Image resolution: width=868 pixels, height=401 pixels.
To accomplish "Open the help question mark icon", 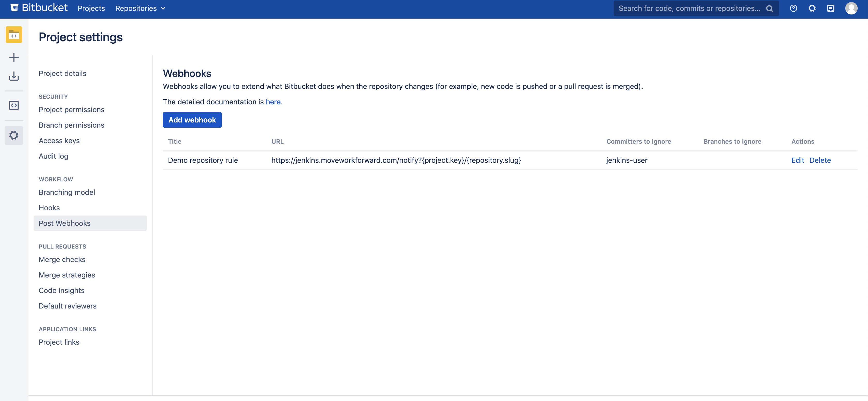I will pyautogui.click(x=793, y=9).
